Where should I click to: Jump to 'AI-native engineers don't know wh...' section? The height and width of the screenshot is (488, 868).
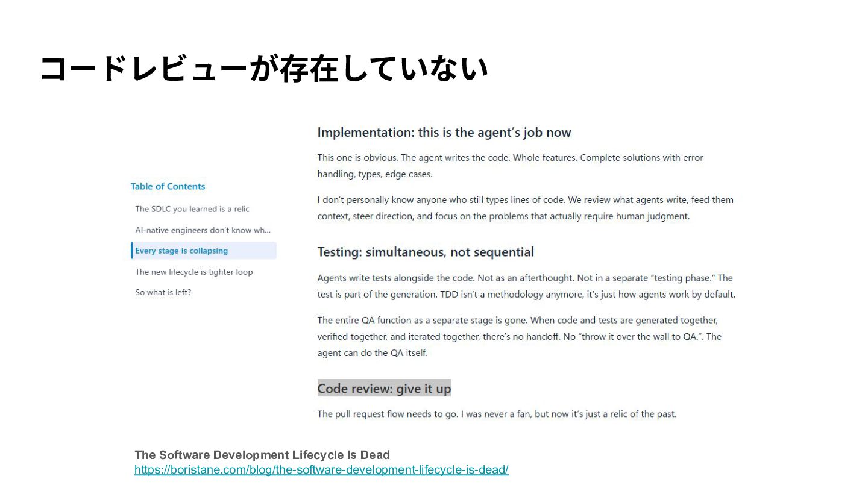(x=203, y=230)
